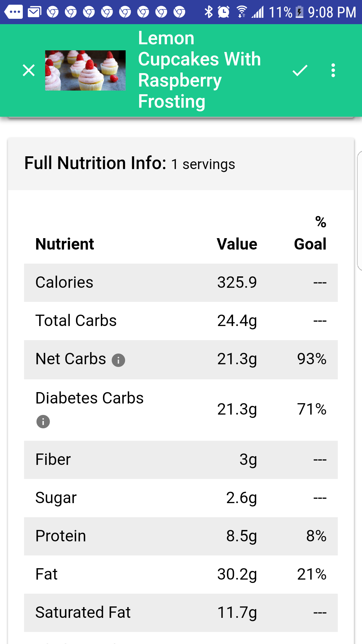Tap the Diabetes Carbs info icon
362x644 pixels.
[x=43, y=422]
